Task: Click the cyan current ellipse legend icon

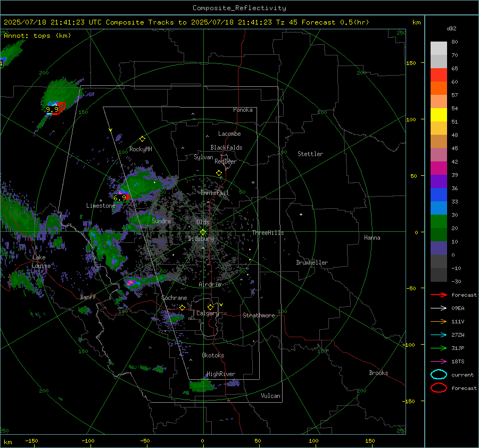Action: pyautogui.click(x=439, y=374)
